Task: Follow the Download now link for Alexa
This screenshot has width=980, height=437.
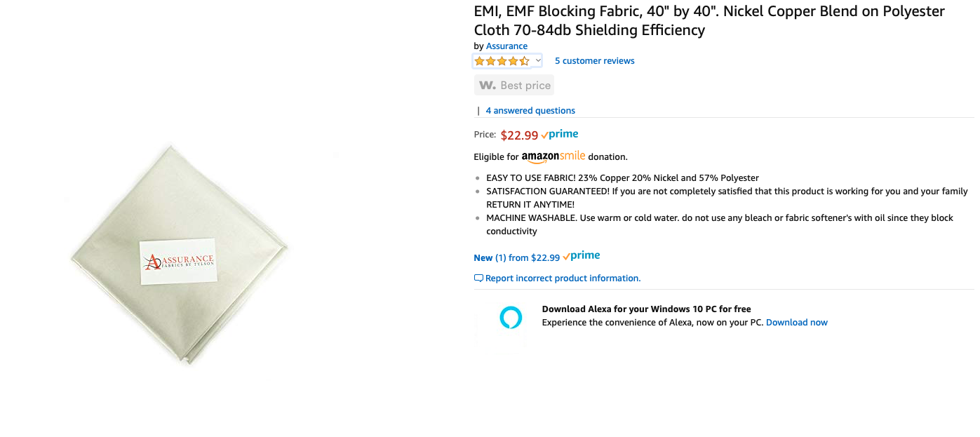Action: click(x=796, y=323)
